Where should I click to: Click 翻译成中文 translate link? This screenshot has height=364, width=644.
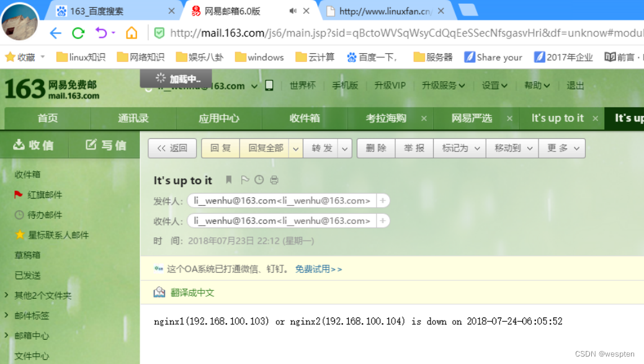pyautogui.click(x=192, y=293)
